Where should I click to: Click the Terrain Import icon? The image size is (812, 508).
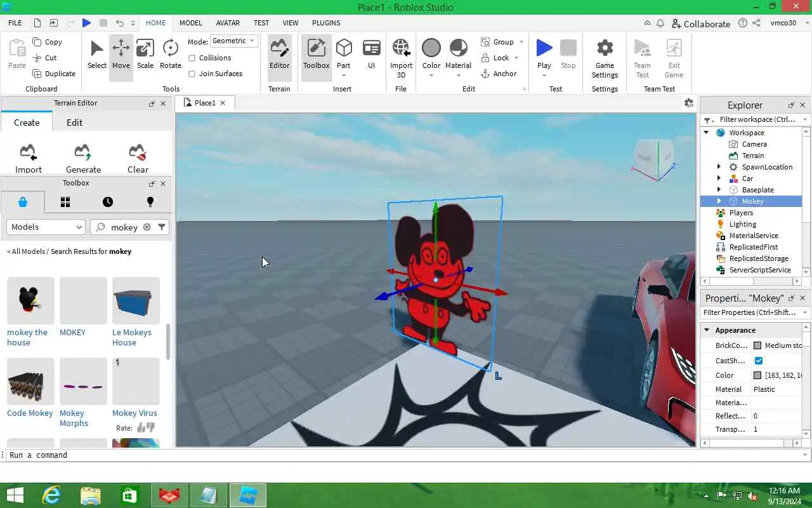pyautogui.click(x=28, y=152)
